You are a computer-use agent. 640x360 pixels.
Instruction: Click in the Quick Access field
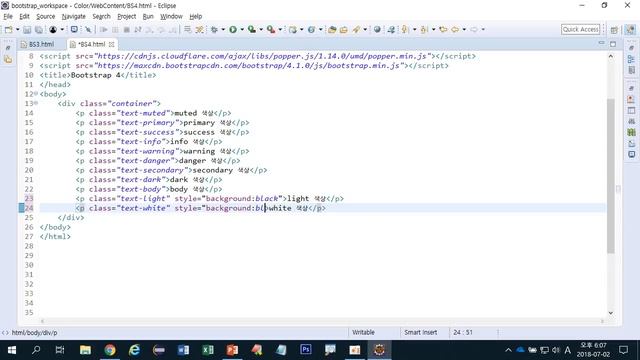(580, 29)
